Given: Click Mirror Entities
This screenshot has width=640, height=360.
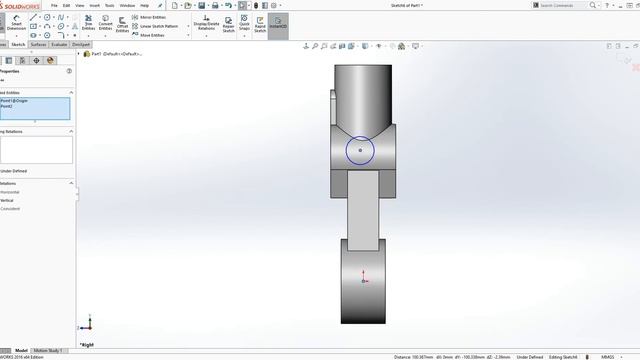Looking at the screenshot, I should (149, 17).
